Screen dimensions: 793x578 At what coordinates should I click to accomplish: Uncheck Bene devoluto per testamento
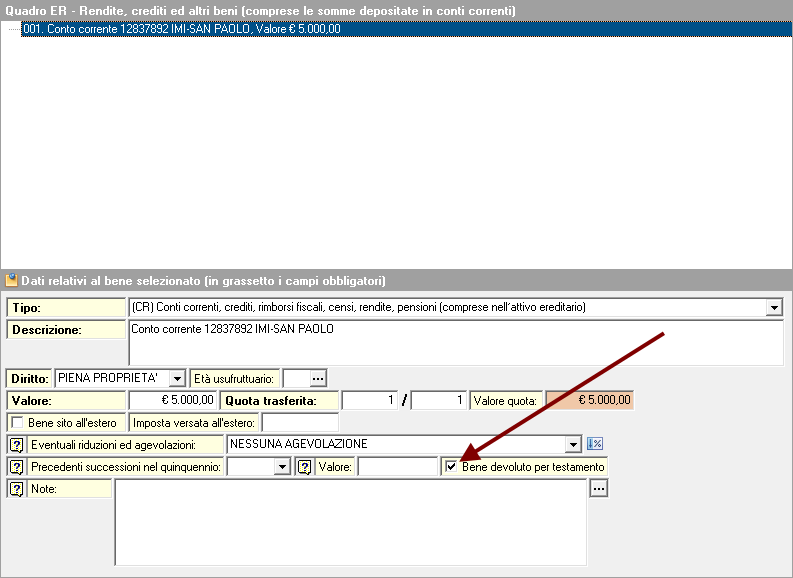[451, 467]
